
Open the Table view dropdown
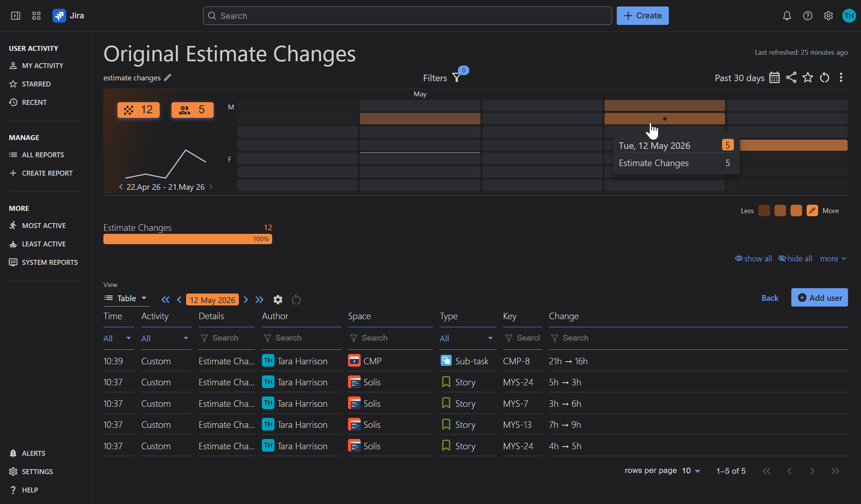pos(126,298)
